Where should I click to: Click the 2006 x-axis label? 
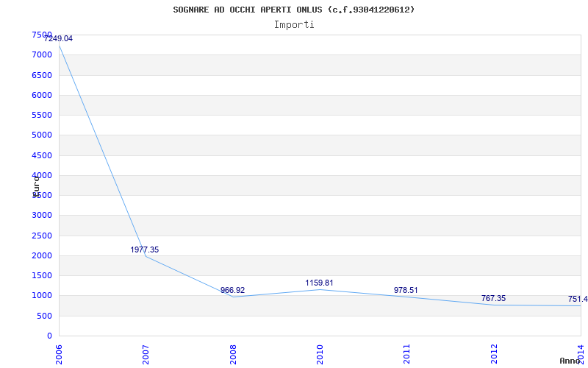[x=59, y=354]
